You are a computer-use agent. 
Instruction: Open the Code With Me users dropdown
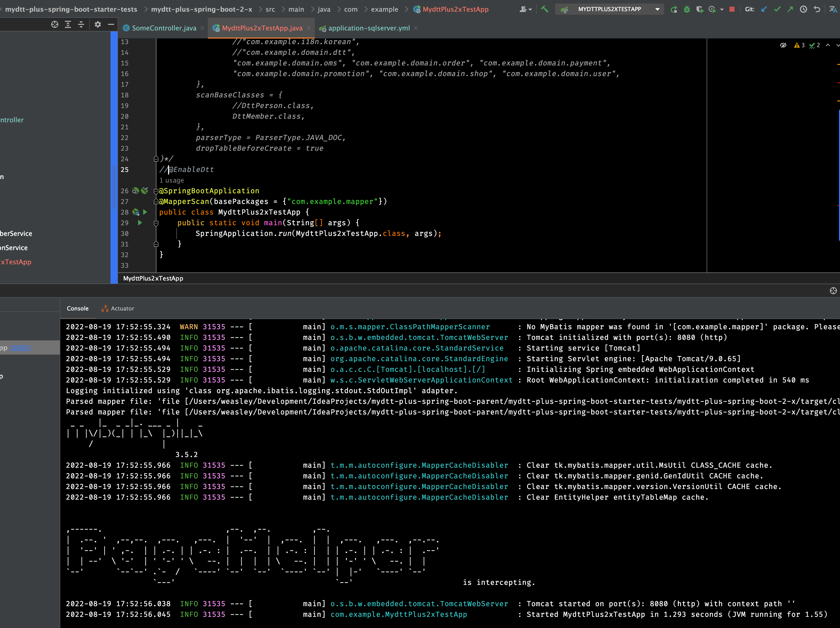click(525, 9)
